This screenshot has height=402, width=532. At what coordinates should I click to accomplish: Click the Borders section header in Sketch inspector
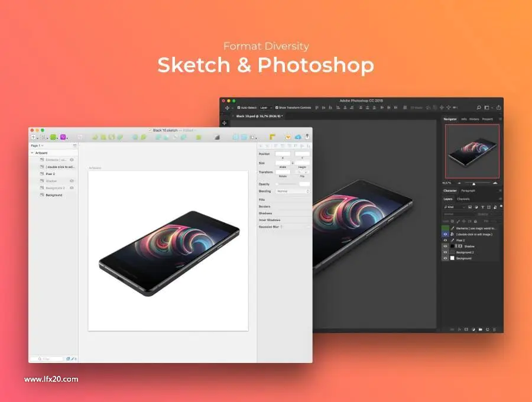click(264, 206)
